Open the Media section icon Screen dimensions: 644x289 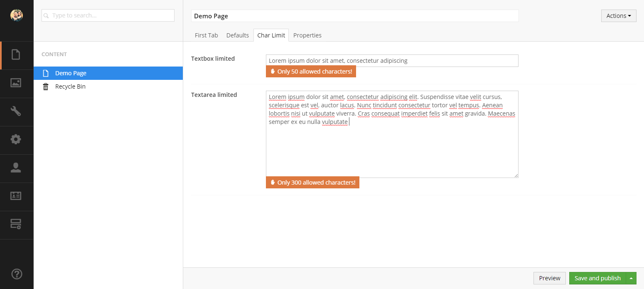pyautogui.click(x=16, y=83)
